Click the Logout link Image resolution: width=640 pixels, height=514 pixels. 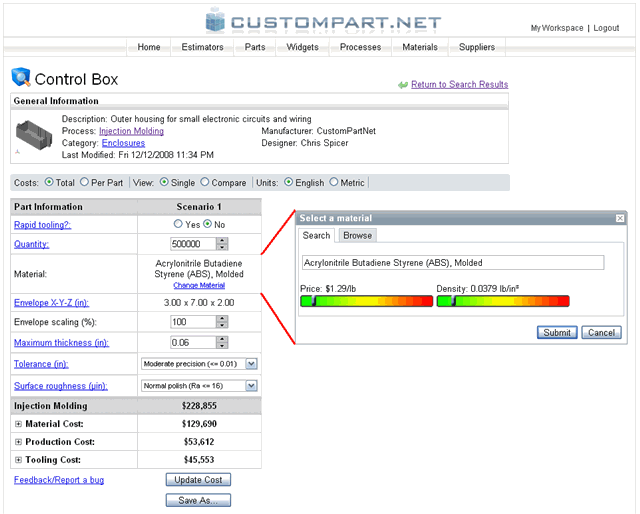pos(606,28)
